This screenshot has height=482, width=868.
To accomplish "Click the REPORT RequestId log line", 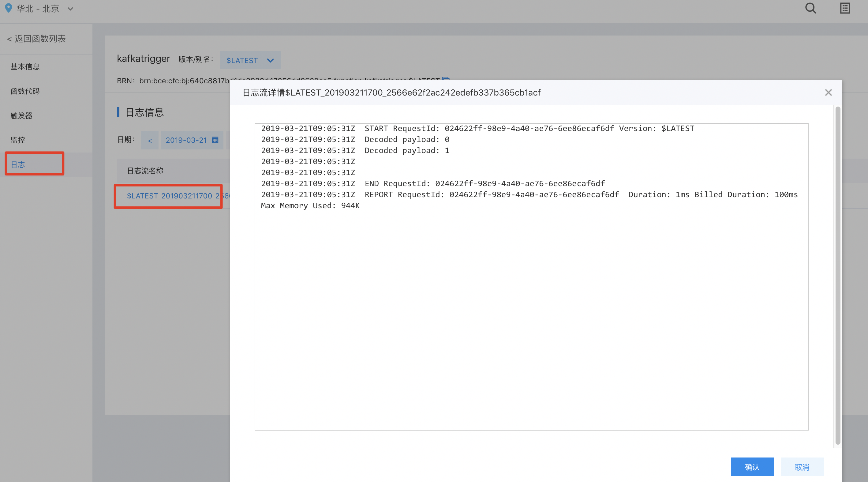I will click(x=529, y=194).
